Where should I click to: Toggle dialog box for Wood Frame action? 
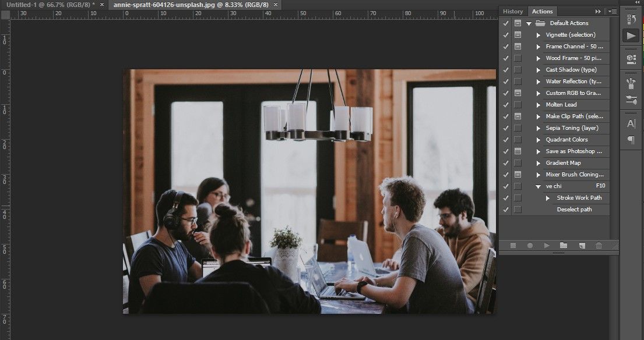[x=518, y=58]
